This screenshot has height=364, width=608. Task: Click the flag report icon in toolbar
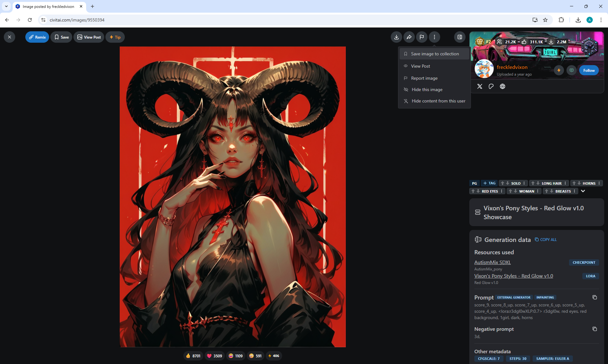422,37
